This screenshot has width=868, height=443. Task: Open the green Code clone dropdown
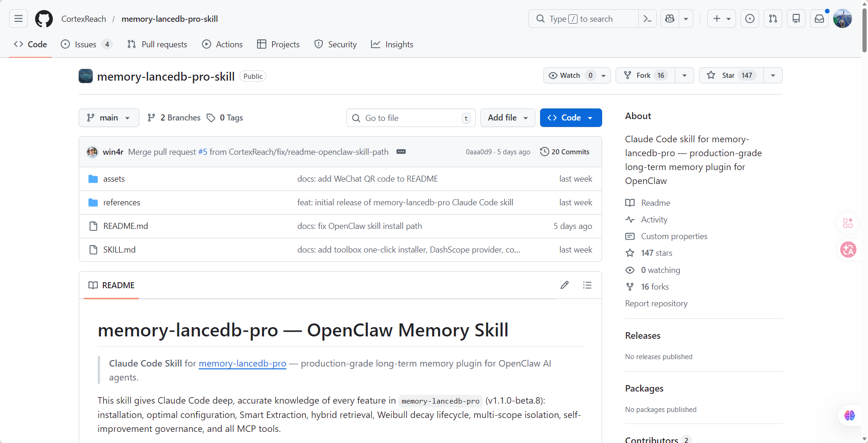tap(571, 118)
